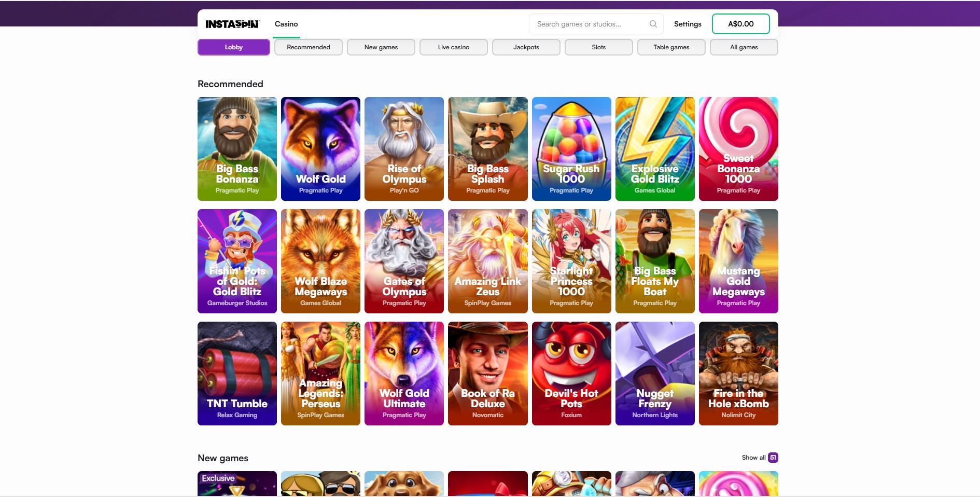This screenshot has height=497, width=980.
Task: Open Devil's Hot Pots by Foxium
Action: click(x=571, y=374)
